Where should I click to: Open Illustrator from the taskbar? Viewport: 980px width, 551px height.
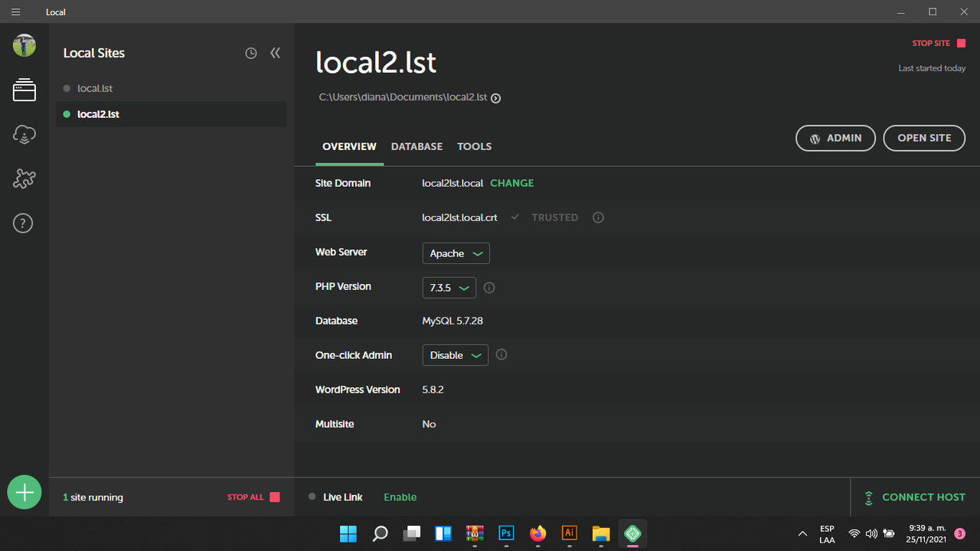click(x=569, y=533)
